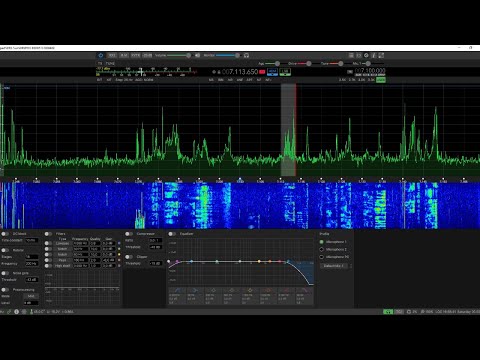Click the last equalizer band shape icon
The image size is (480, 360).
[x=304, y=290]
